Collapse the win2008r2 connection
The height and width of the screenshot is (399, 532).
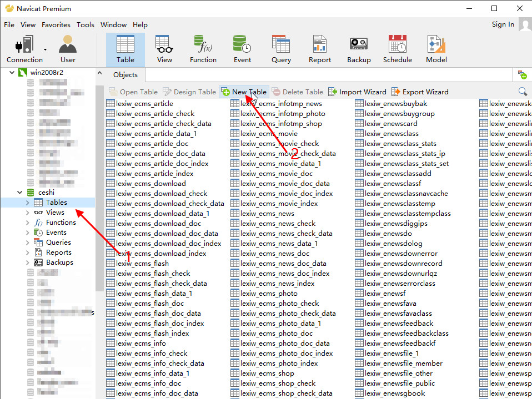click(12, 73)
